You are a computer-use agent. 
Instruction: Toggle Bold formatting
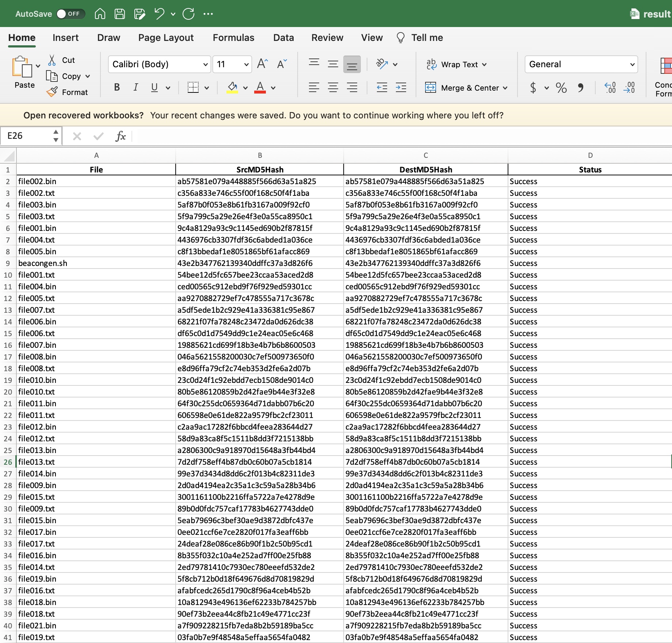pyautogui.click(x=117, y=87)
